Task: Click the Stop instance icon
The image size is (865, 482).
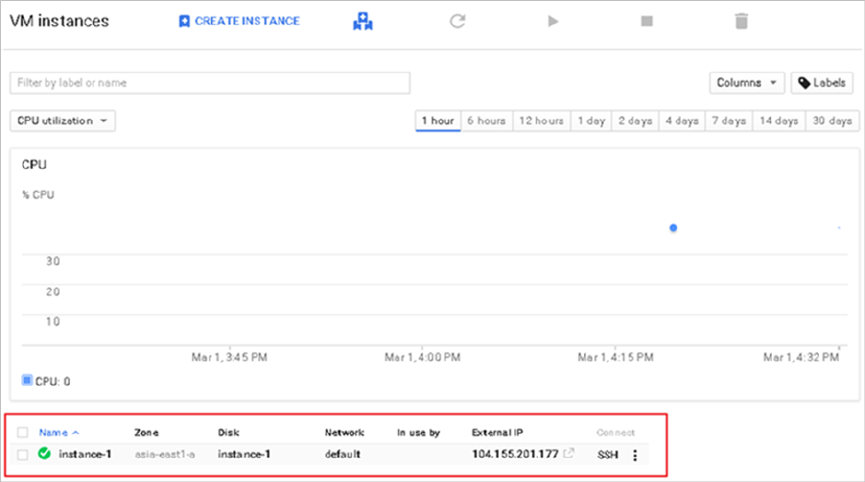Action: pyautogui.click(x=647, y=20)
